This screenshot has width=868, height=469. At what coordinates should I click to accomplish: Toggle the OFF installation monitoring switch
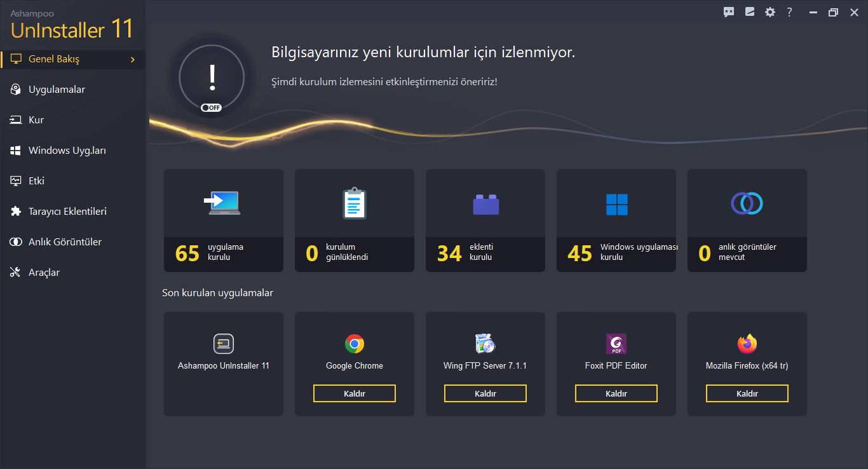click(x=211, y=107)
